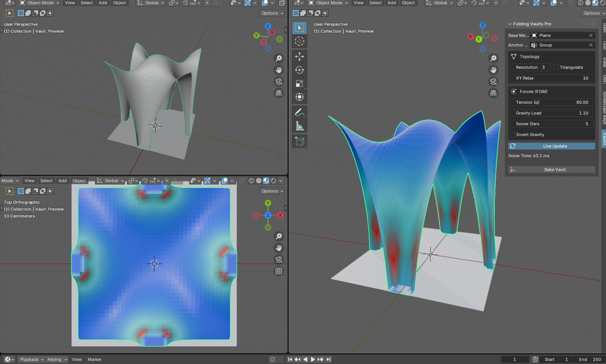606x364 pixels.
Task: Switch perspective/orthographic in the right viewport
Action: [x=493, y=93]
